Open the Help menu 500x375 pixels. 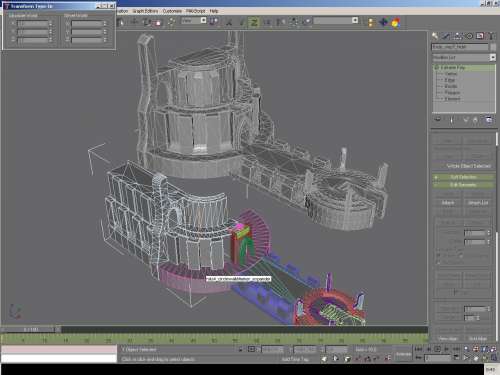pyautogui.click(x=214, y=11)
